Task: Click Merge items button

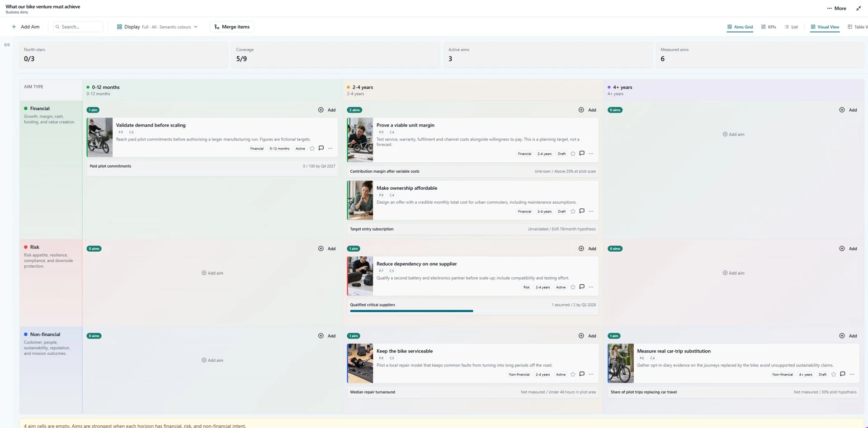Action: [x=232, y=27]
